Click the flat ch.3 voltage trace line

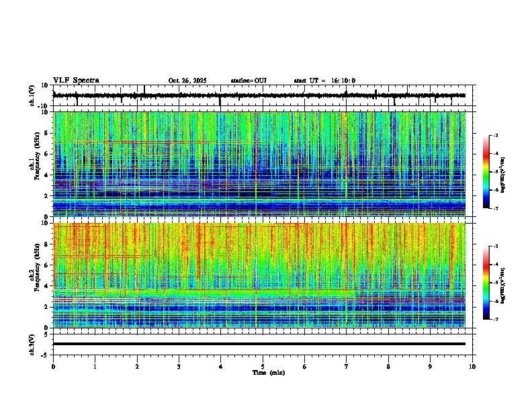click(259, 344)
